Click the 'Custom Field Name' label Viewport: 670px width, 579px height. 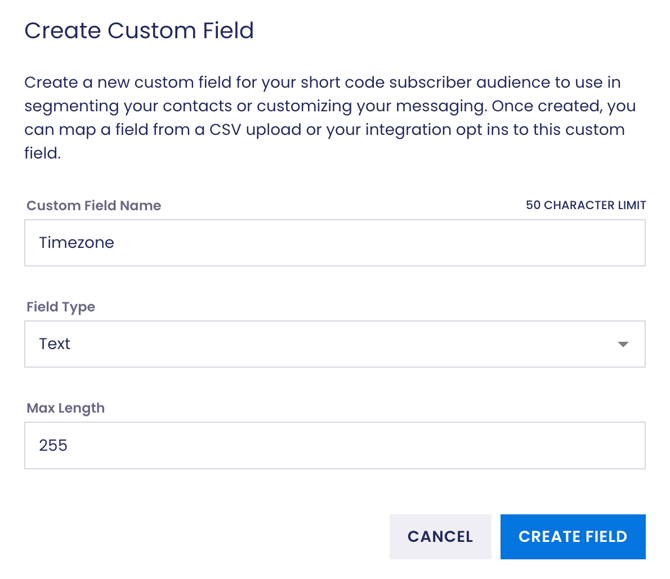[x=93, y=205]
